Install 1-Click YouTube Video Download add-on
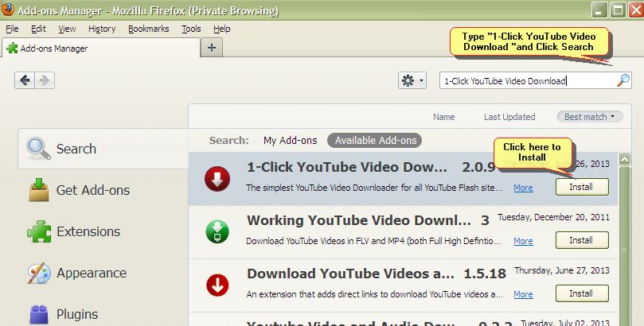This screenshot has width=644, height=326. (582, 187)
